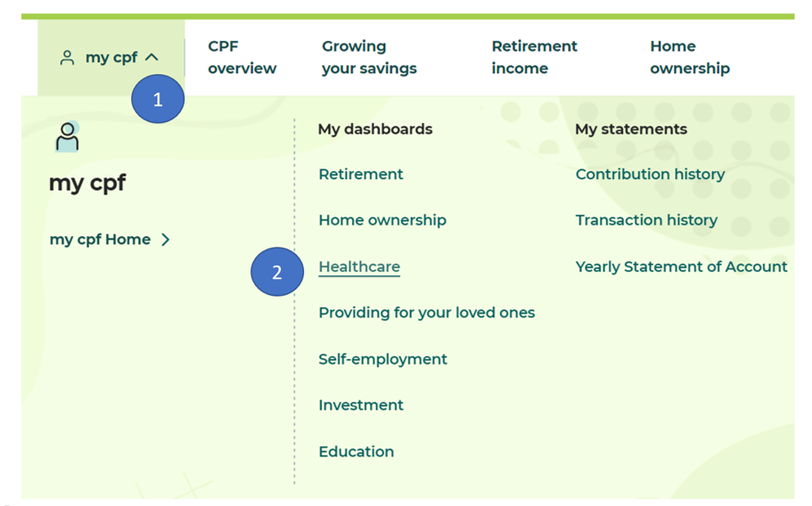The image size is (812, 506).
Task: Open the Home ownership top menu
Action: coord(689,57)
